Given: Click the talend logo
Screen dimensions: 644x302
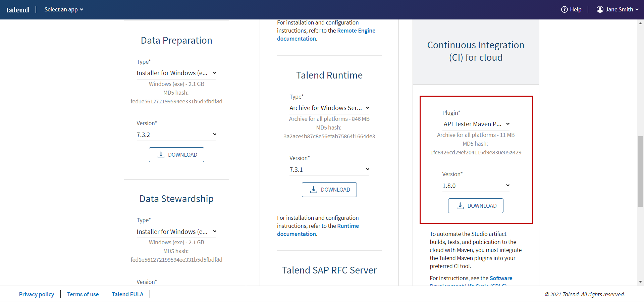Looking at the screenshot, I should tap(18, 10).
